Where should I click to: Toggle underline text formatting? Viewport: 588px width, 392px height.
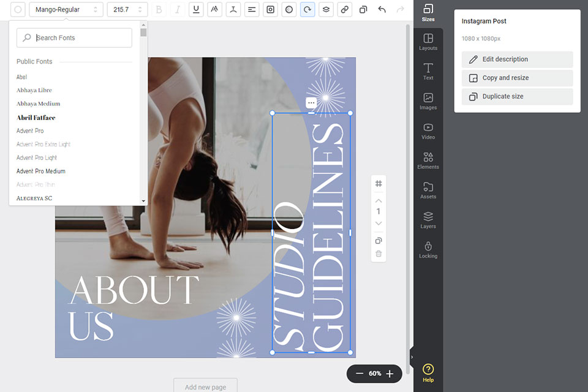(196, 10)
